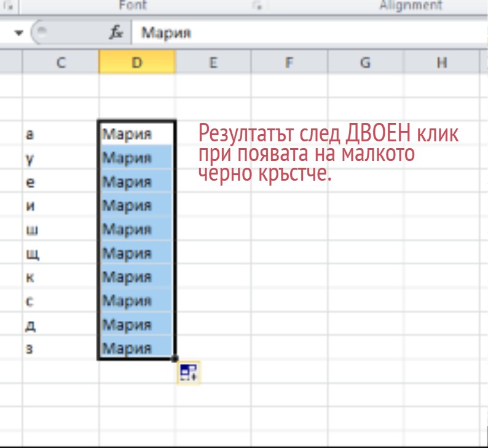Open the Font group dialog launcher
The width and height of the screenshot is (488, 448).
coord(256,6)
